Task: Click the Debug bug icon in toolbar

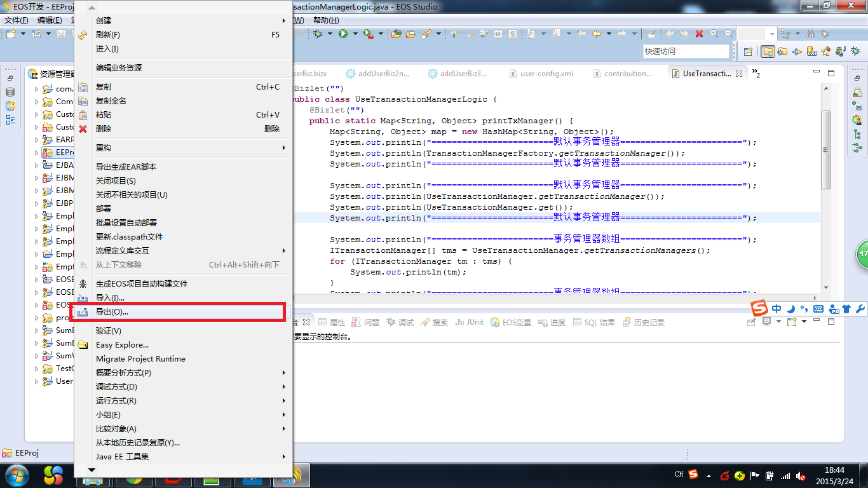Action: pyautogui.click(x=318, y=34)
